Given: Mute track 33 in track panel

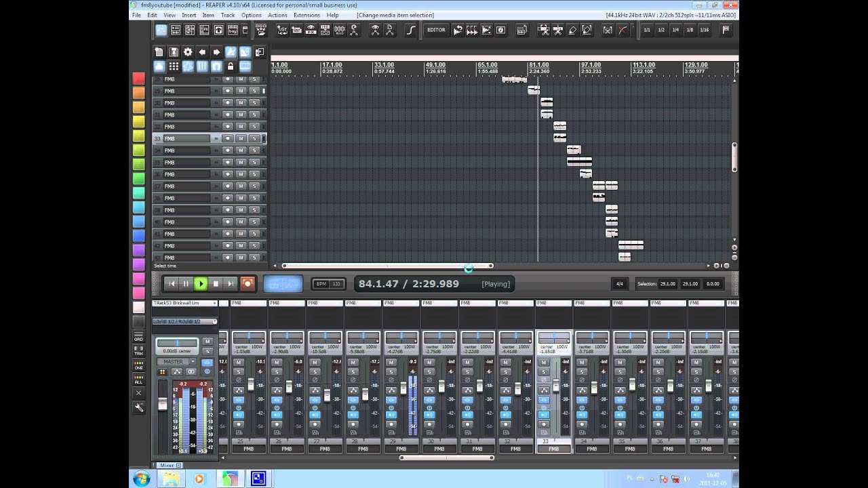Looking at the screenshot, I should pyautogui.click(x=240, y=138).
